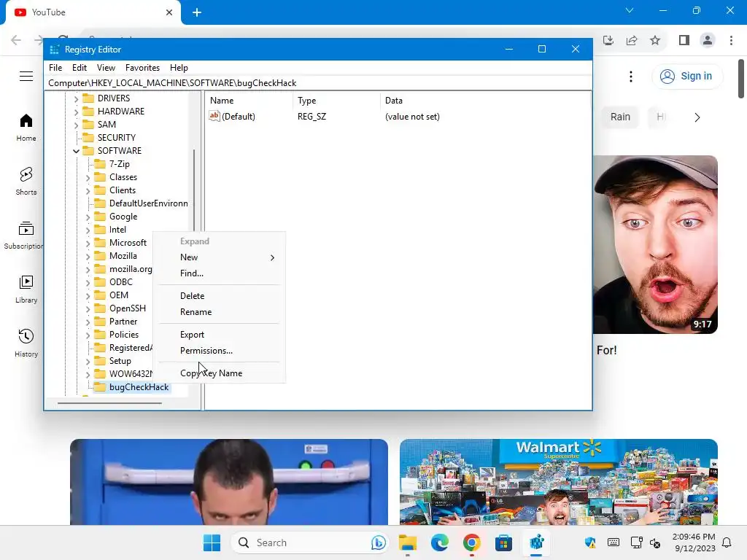The image size is (747, 560).
Task: Open the Favorites menu
Action: (x=142, y=68)
